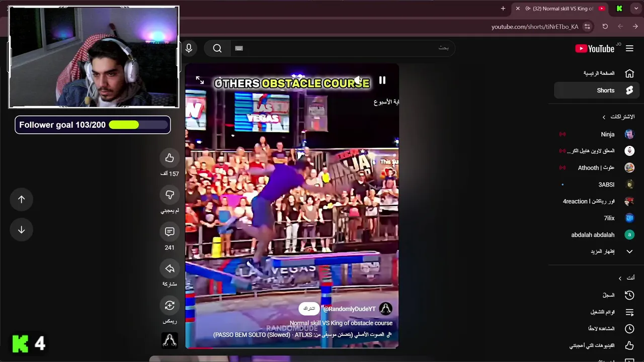
Task: Expand show more subscriptions chevron
Action: point(629,251)
